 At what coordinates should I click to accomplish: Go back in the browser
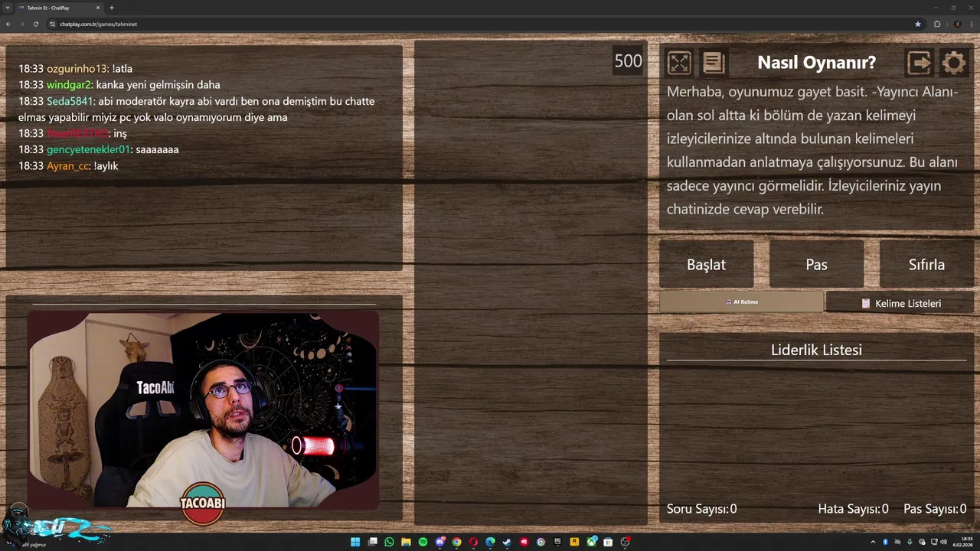8,24
